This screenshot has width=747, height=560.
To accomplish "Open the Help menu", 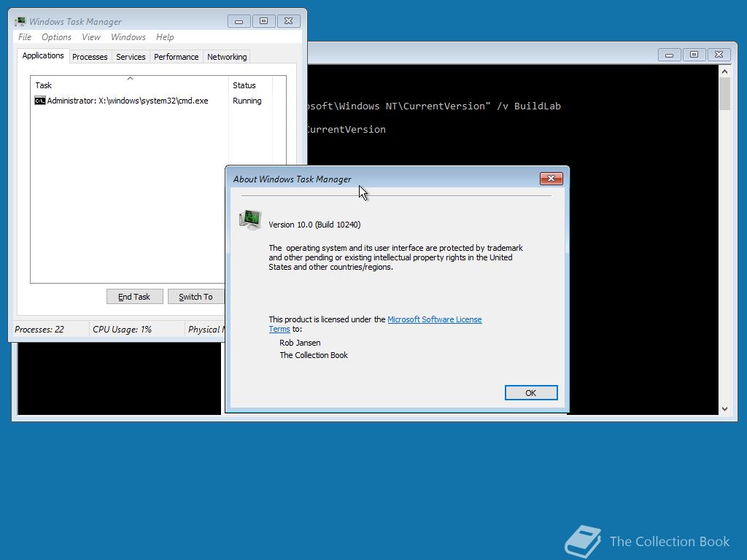I will [165, 37].
